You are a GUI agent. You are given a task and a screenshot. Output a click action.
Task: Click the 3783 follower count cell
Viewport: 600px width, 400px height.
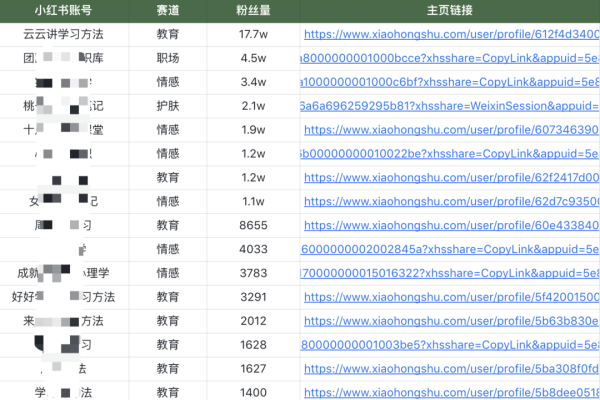(253, 273)
